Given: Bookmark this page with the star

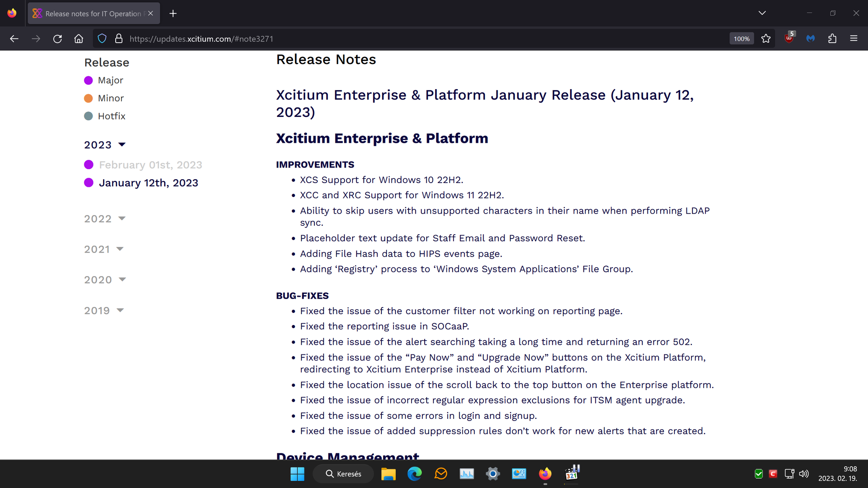Looking at the screenshot, I should pyautogui.click(x=766, y=39).
